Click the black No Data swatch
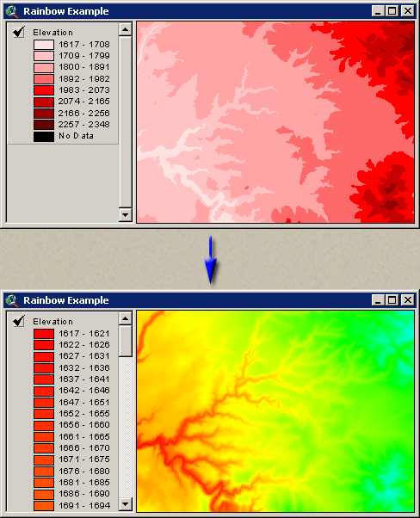This screenshot has width=420, height=518. (x=44, y=137)
